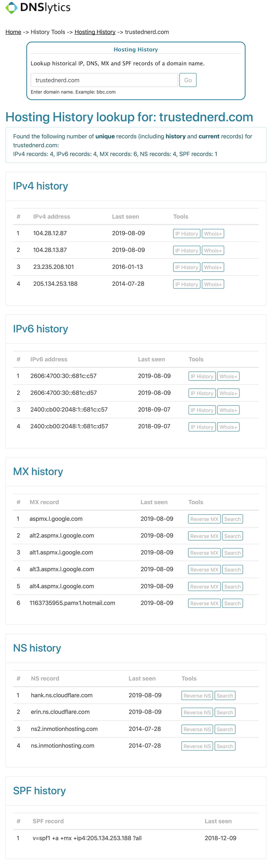Image resolution: width=272 pixels, height=868 pixels.
Task: Click Search for alt2.aspmx.l.google.com
Action: coord(233,536)
